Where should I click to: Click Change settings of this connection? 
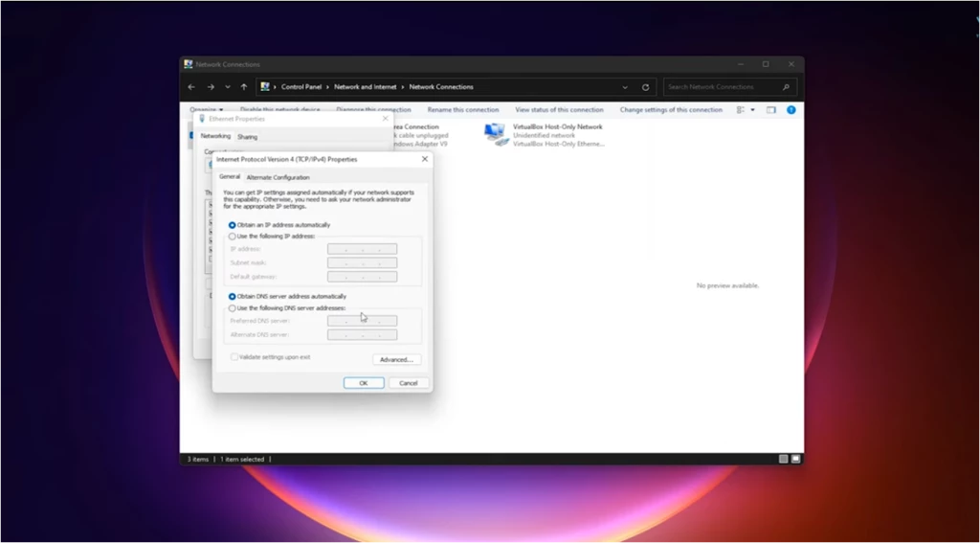[671, 110]
